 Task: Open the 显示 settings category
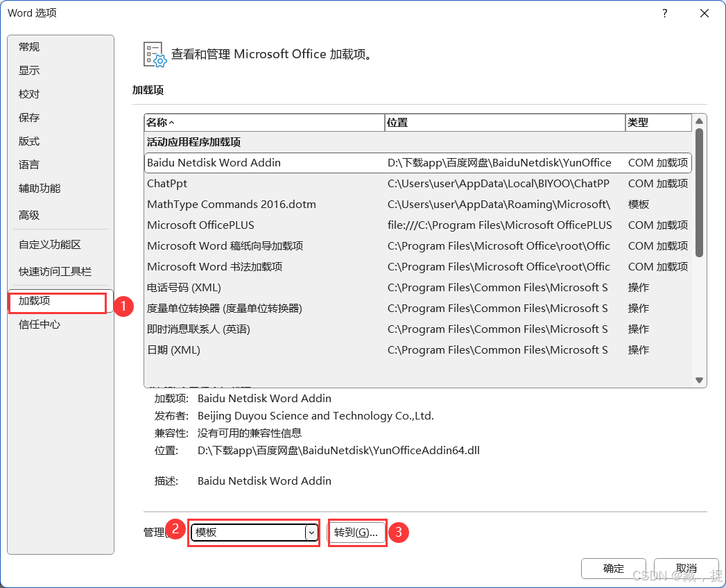[60, 70]
